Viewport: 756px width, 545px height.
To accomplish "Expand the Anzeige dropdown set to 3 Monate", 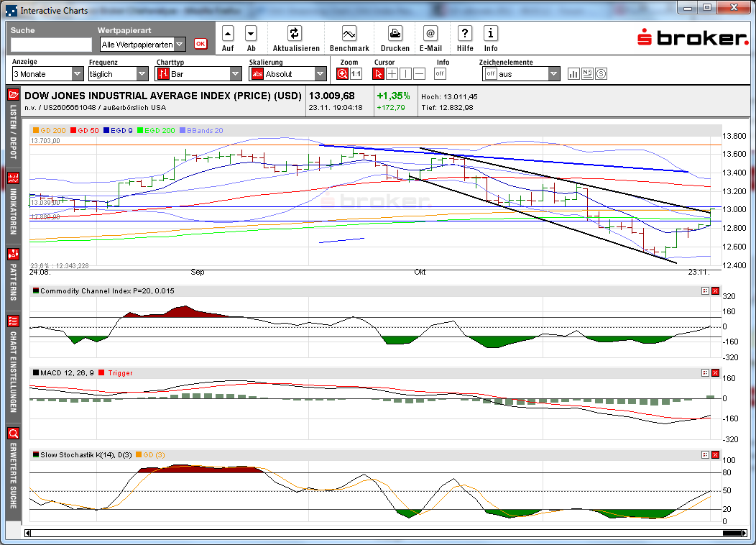I will [x=75, y=73].
